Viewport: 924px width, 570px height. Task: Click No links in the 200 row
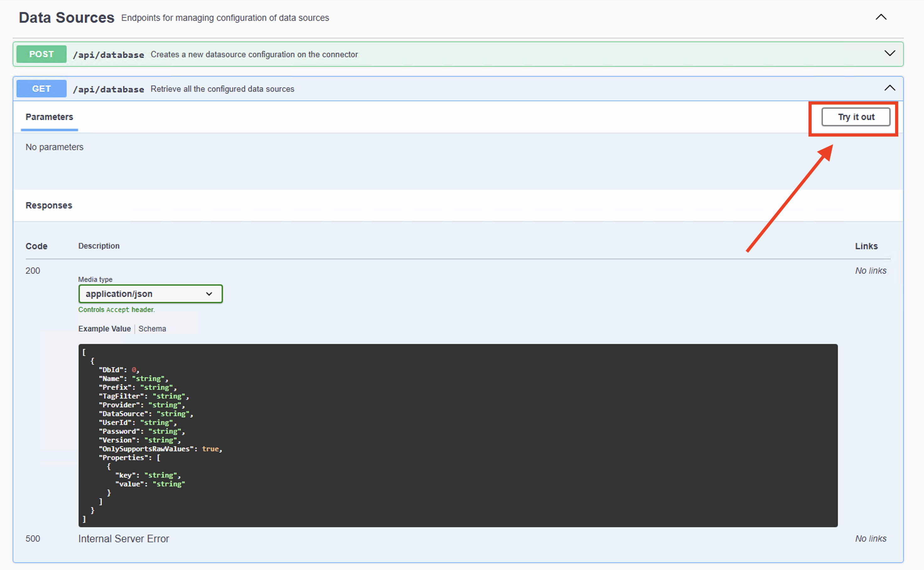coord(870,271)
